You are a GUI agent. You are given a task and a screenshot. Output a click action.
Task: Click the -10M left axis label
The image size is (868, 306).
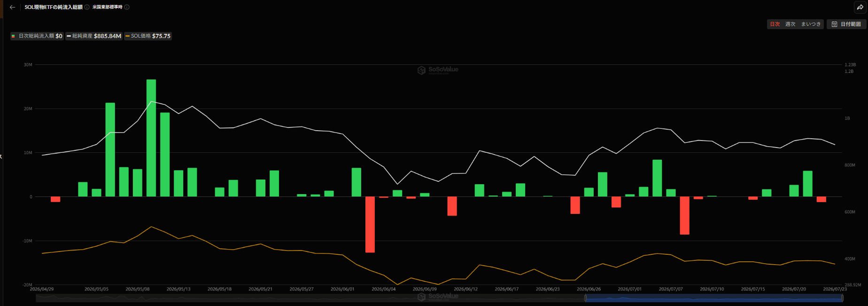point(27,241)
